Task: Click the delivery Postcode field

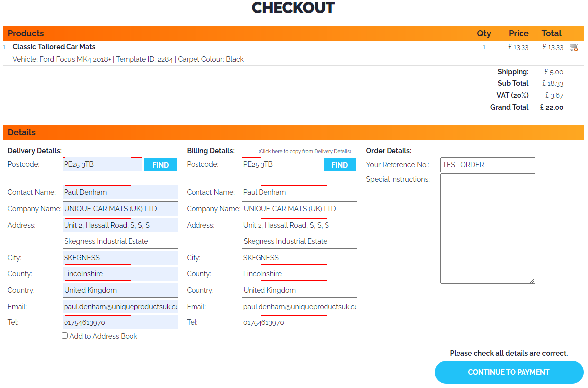Action: pos(102,164)
